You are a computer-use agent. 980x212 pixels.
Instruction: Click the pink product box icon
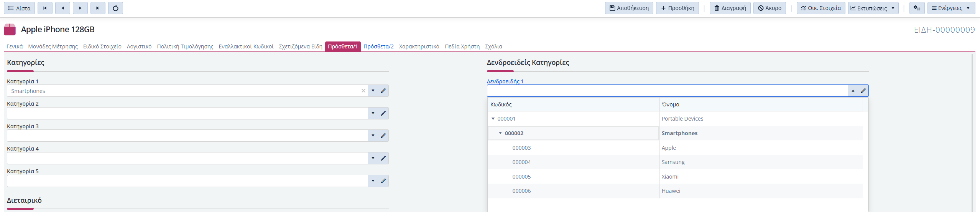click(10, 30)
